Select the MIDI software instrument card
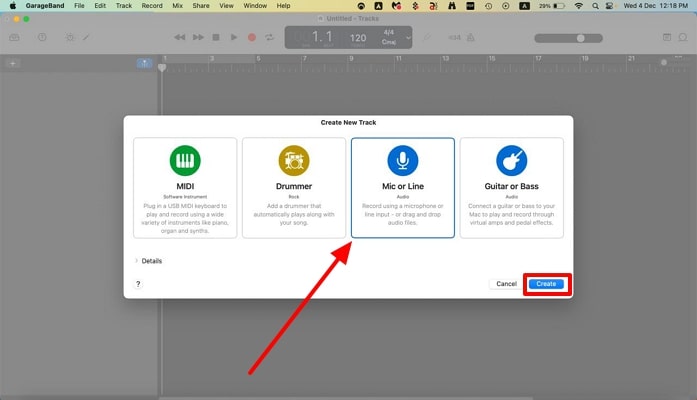 tap(185, 188)
